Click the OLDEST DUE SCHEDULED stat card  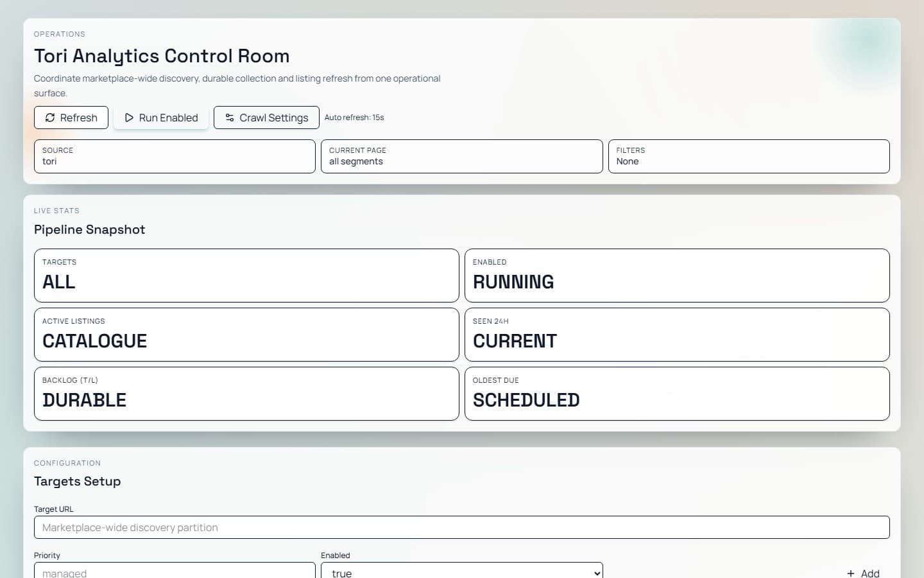click(x=677, y=394)
